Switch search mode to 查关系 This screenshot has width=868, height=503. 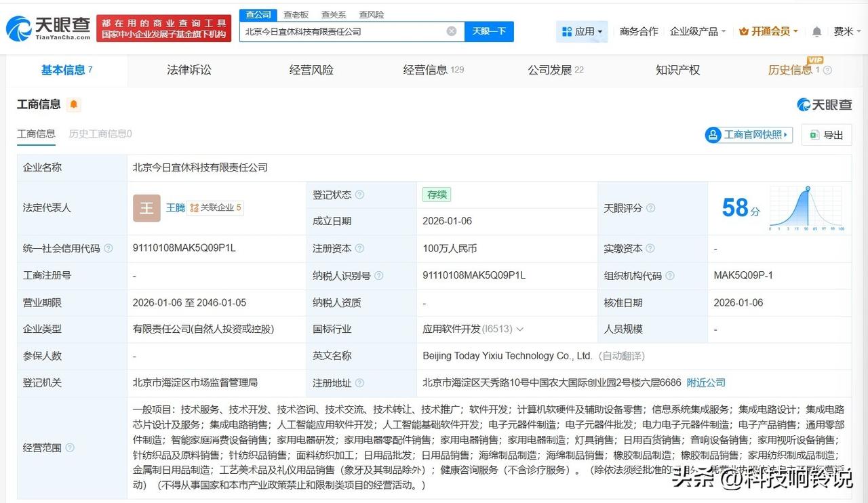click(334, 14)
